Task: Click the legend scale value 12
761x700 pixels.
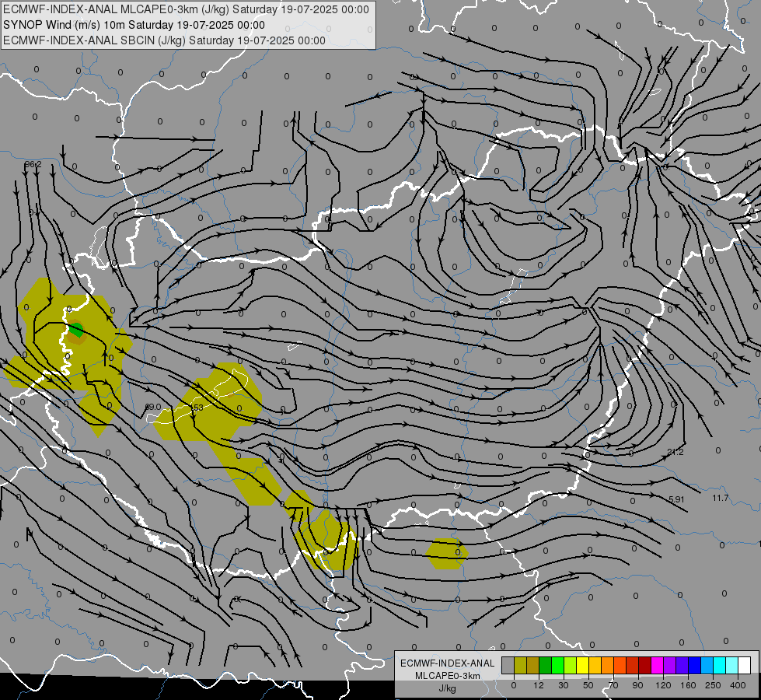Action: coord(539,685)
